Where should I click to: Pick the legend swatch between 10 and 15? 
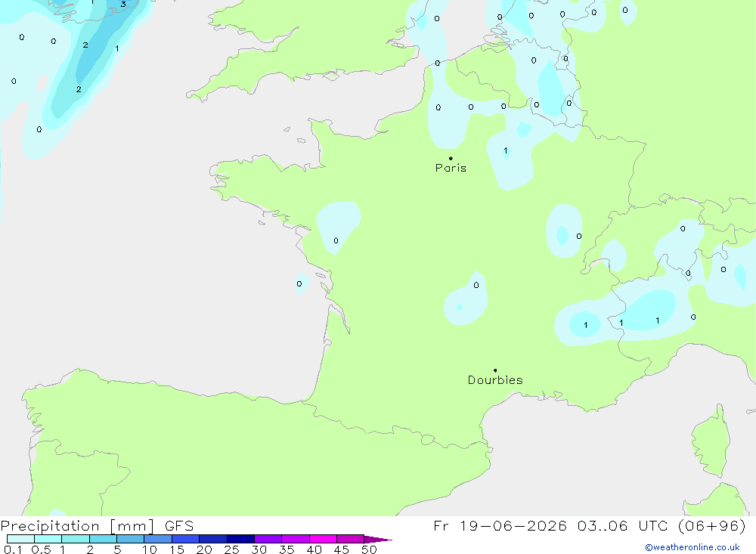tap(158, 539)
